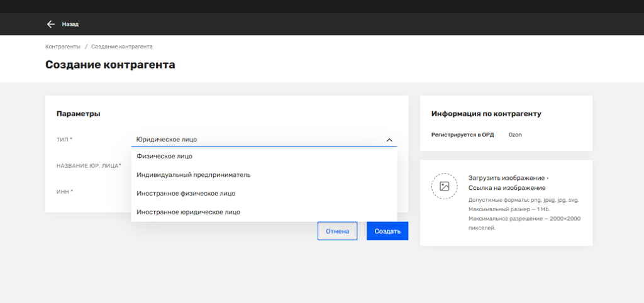Select Индивидуальный предприниматель option
The height and width of the screenshot is (303, 644).
tap(264, 175)
